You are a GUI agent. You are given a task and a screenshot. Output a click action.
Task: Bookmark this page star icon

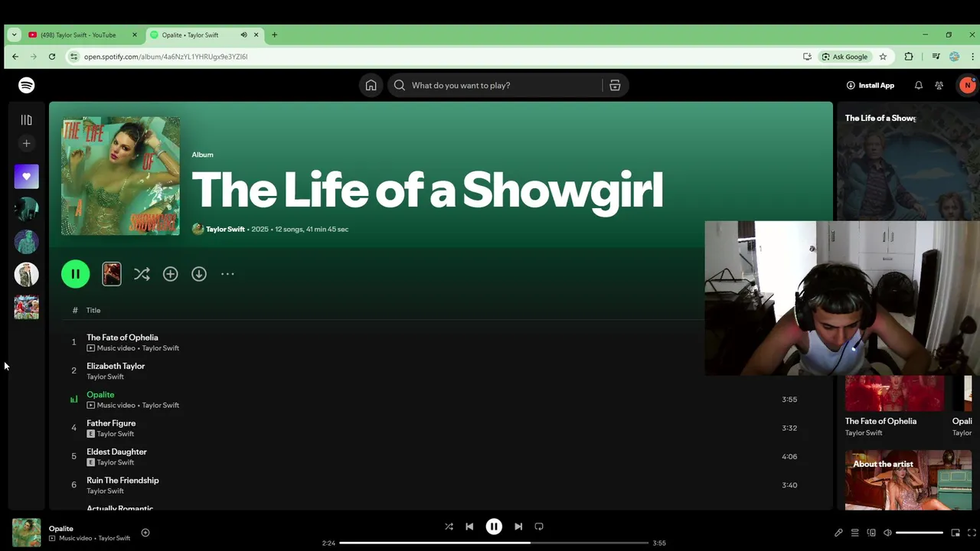[883, 57]
